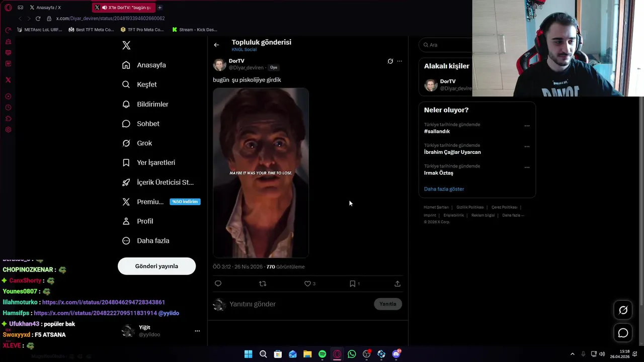Open the floating Grok button

pyautogui.click(x=623, y=310)
